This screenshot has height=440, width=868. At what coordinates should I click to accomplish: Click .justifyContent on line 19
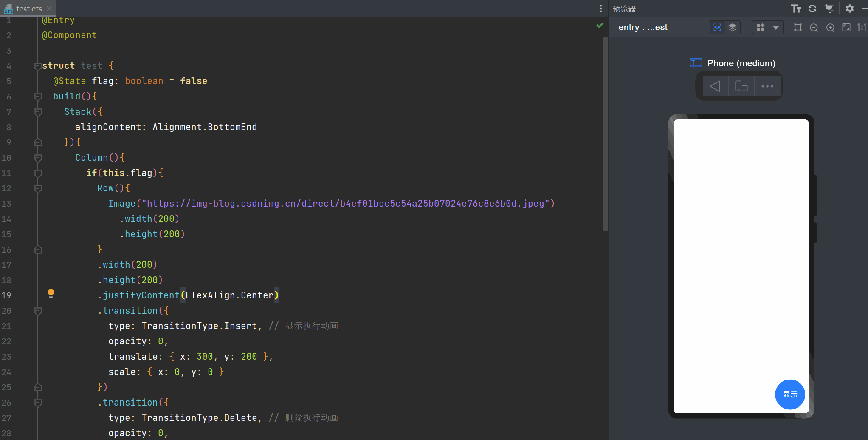tap(139, 295)
